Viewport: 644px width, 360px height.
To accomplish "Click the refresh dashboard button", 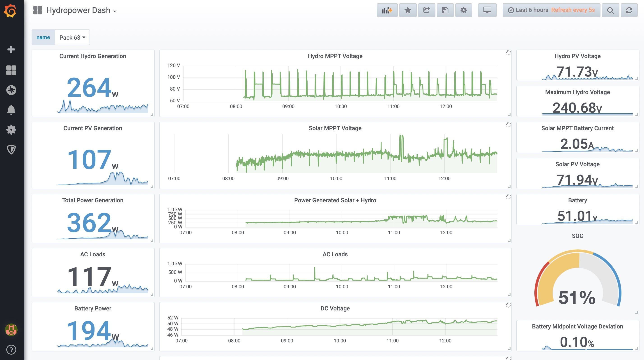I will coord(629,10).
